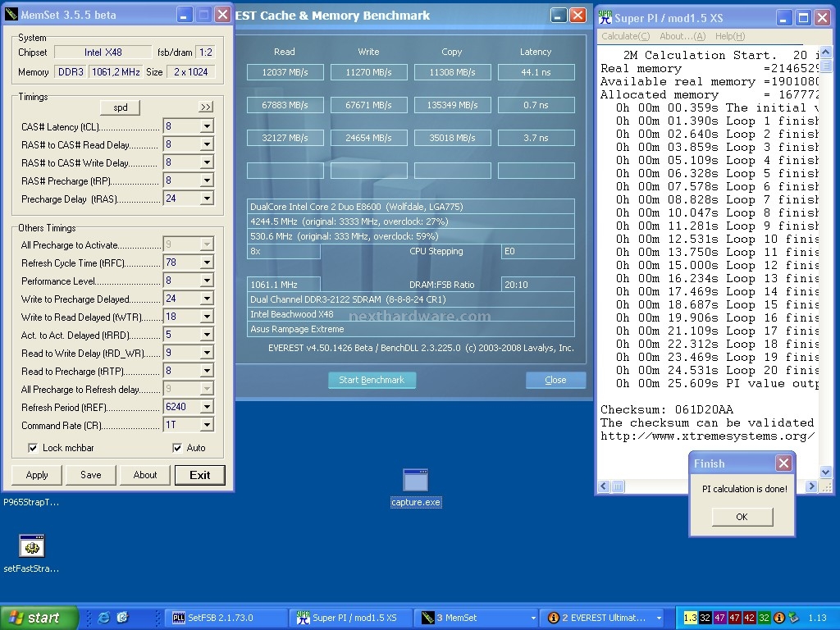Open the RAS# to CAS# Read Delay dropdown

tap(207, 144)
